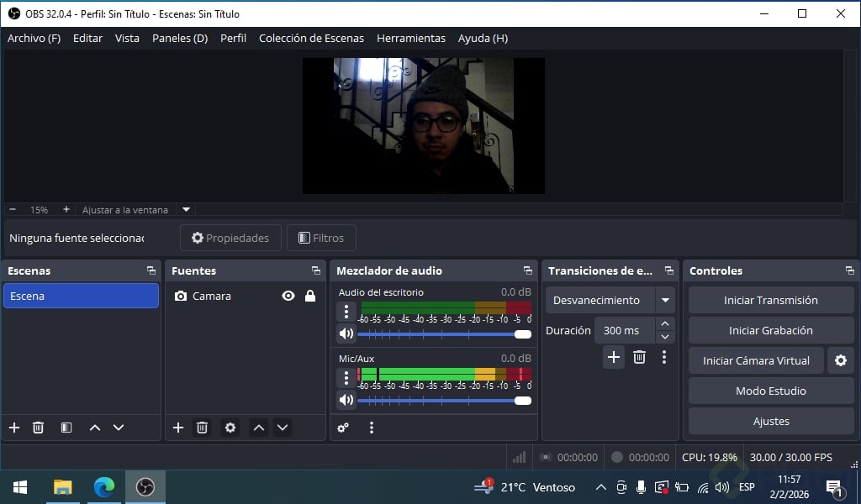861x504 pixels.
Task: Open the notification center icon
Action: tap(834, 487)
